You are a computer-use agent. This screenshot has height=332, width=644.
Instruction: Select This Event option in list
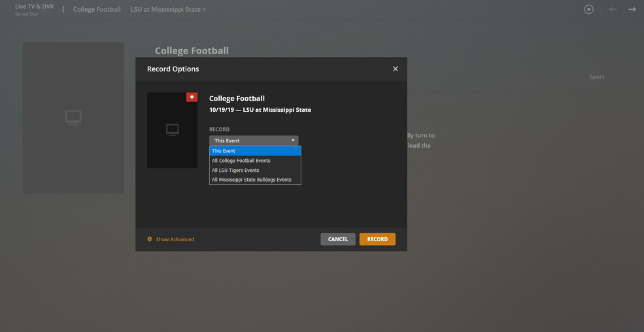coord(255,151)
